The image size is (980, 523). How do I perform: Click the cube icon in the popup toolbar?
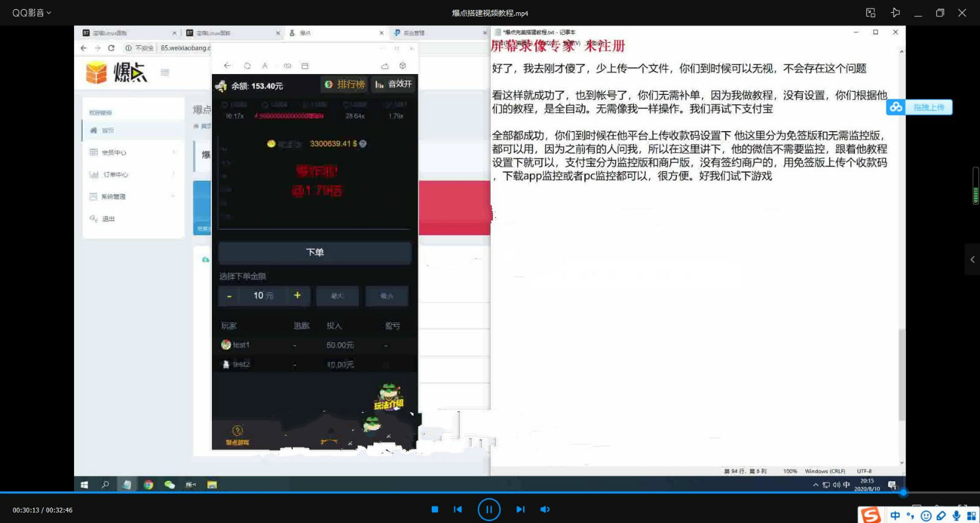click(402, 66)
